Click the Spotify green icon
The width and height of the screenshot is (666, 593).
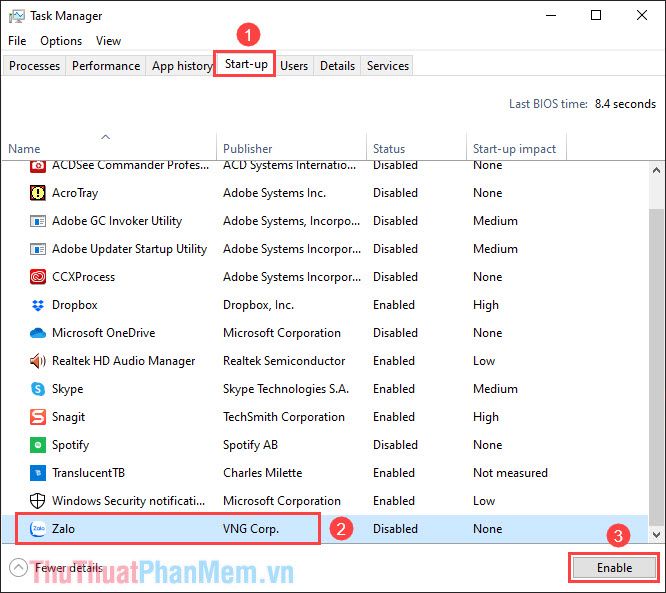click(x=38, y=445)
